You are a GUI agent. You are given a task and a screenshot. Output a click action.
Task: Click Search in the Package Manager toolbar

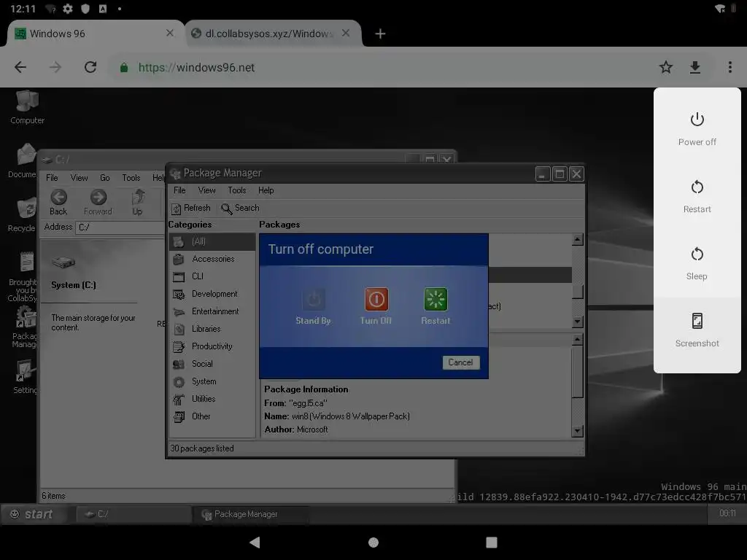(241, 208)
